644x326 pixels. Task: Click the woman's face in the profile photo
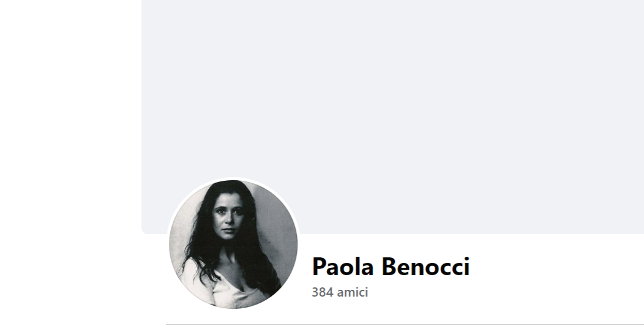click(229, 219)
